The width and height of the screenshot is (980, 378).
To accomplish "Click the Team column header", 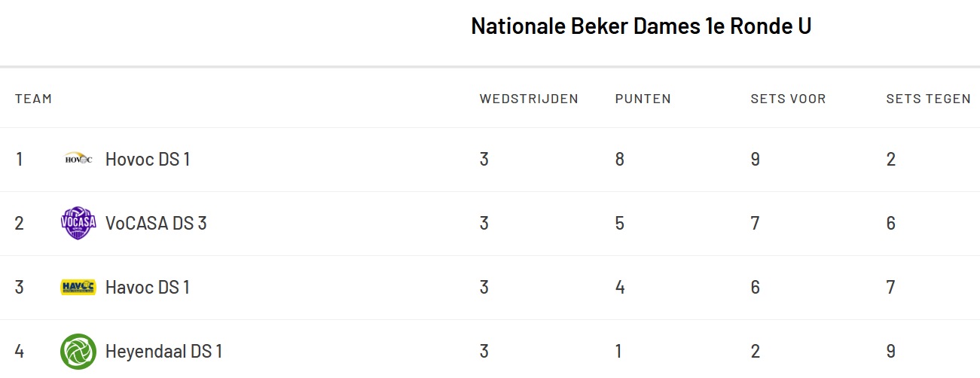I will [33, 99].
